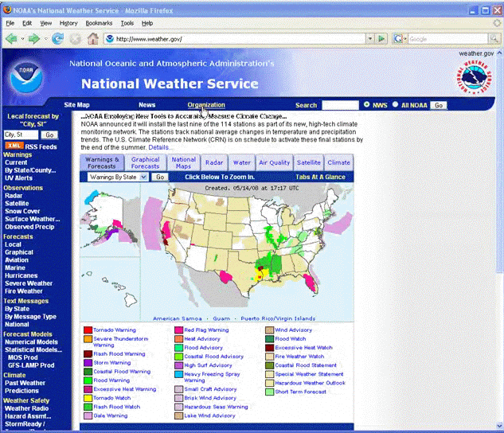Switch to the Satellite tab
504x433 pixels.
coord(309,162)
